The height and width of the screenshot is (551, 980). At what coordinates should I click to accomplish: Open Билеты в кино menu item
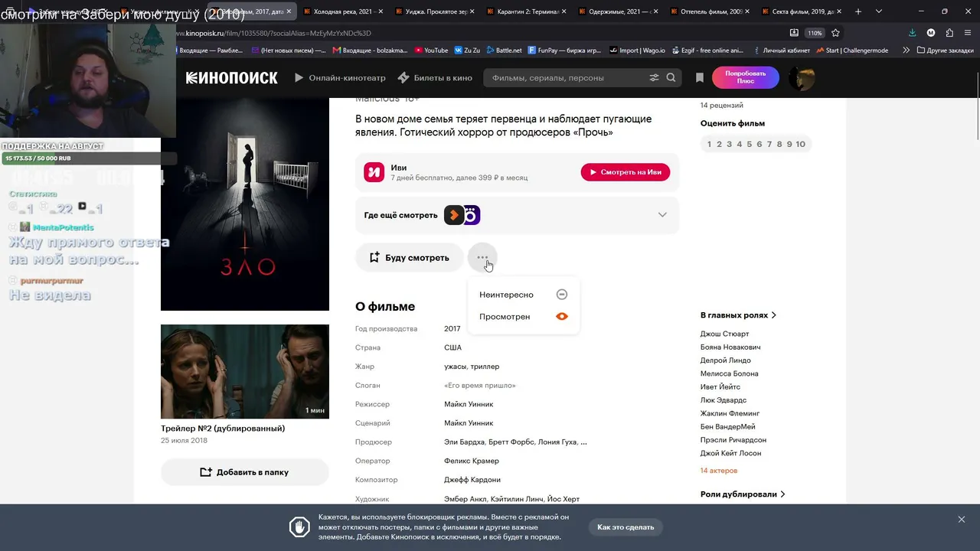coord(435,77)
